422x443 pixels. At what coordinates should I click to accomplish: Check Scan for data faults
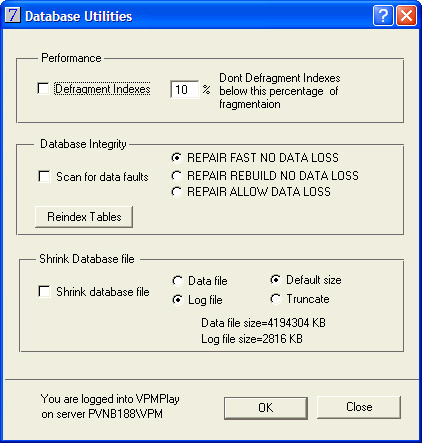pyautogui.click(x=44, y=176)
